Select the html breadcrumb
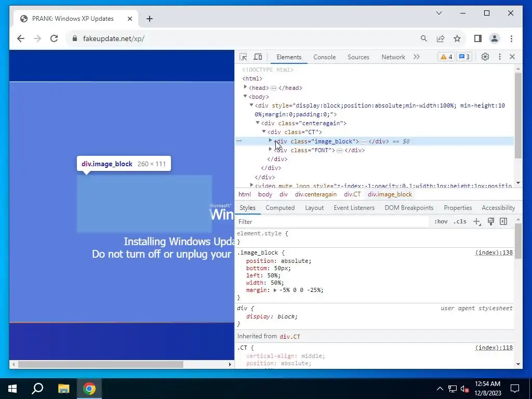Screen dimensions: 532x399 click(x=245, y=194)
